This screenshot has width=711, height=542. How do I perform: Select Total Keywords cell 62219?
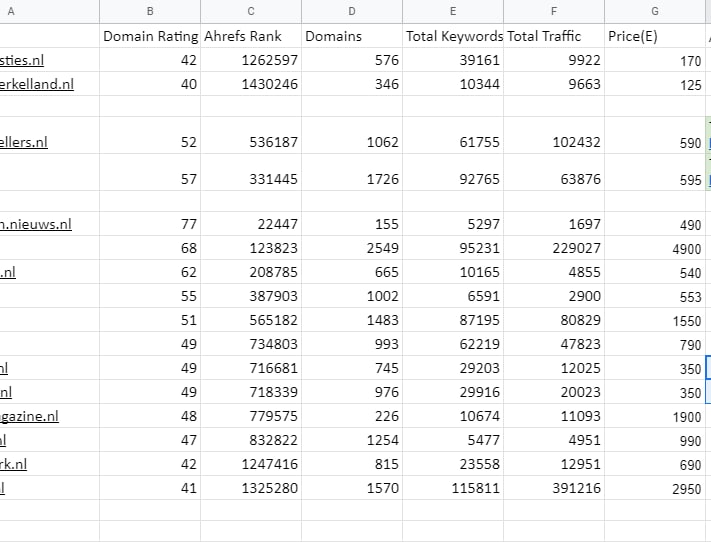(x=453, y=344)
